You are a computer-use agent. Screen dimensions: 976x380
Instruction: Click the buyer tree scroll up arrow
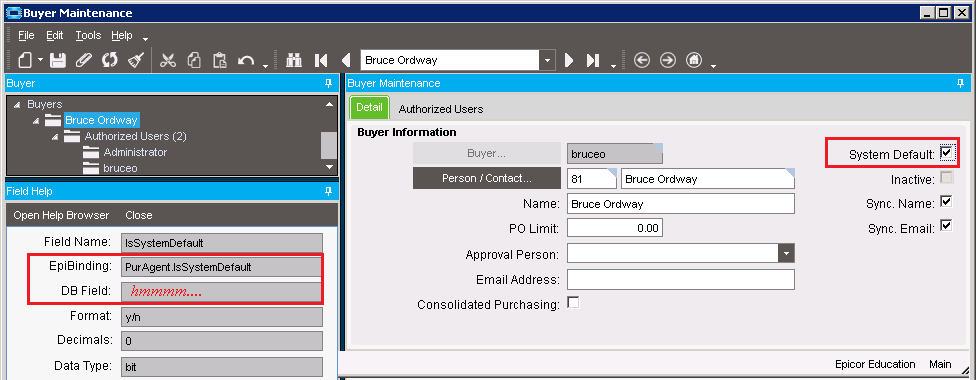(329, 105)
